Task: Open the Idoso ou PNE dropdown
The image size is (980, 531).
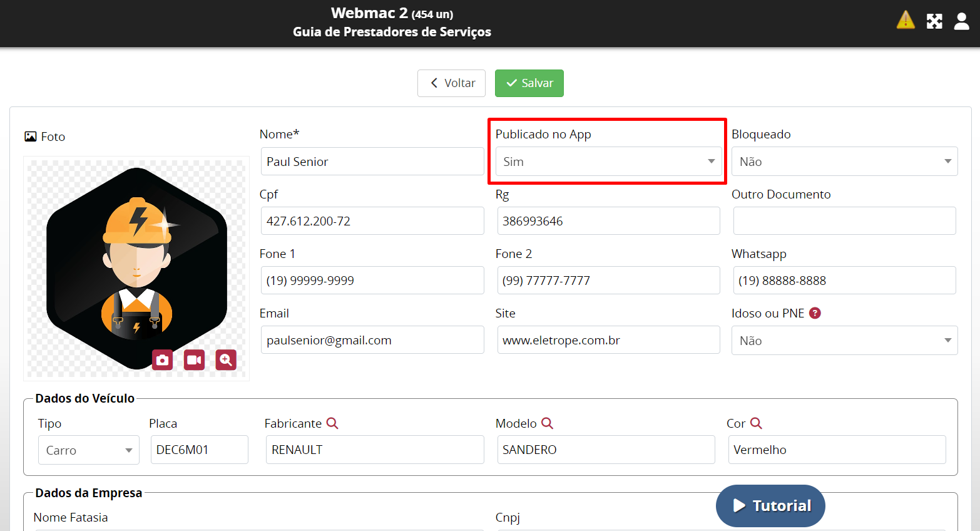Action: (x=844, y=341)
